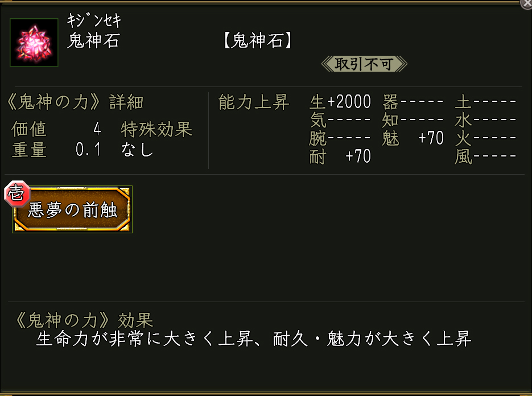The image size is (532, 396).
Task: Click the 魅 +70 stat bonus
Action: coord(413,138)
